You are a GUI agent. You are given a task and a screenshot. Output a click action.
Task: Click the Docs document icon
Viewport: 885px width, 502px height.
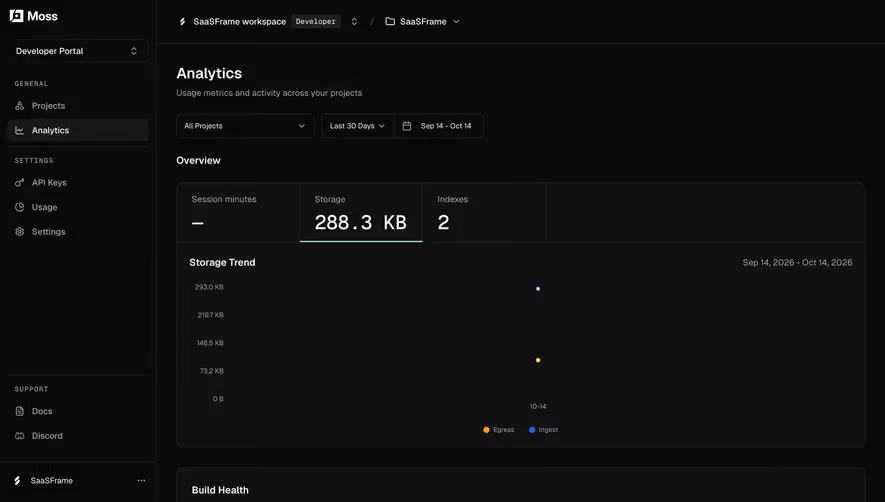point(20,411)
